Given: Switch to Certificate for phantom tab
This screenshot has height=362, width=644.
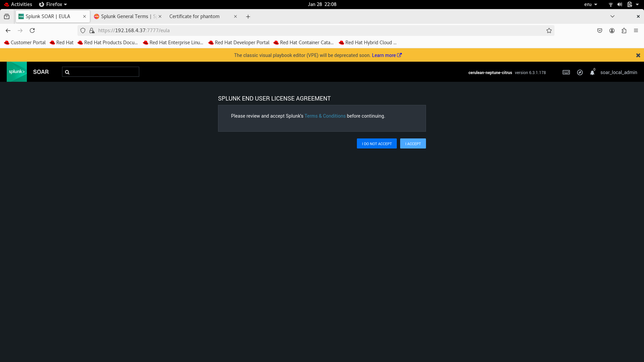Looking at the screenshot, I should (195, 16).
